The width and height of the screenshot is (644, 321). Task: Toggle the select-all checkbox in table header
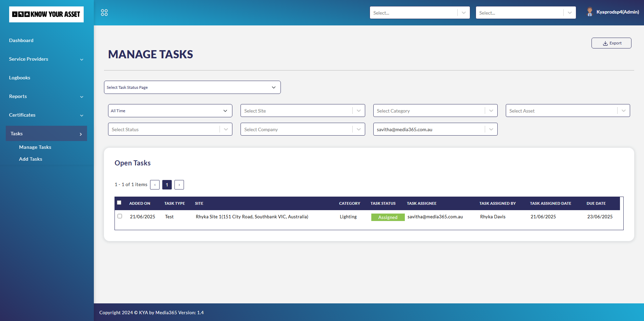pos(119,203)
